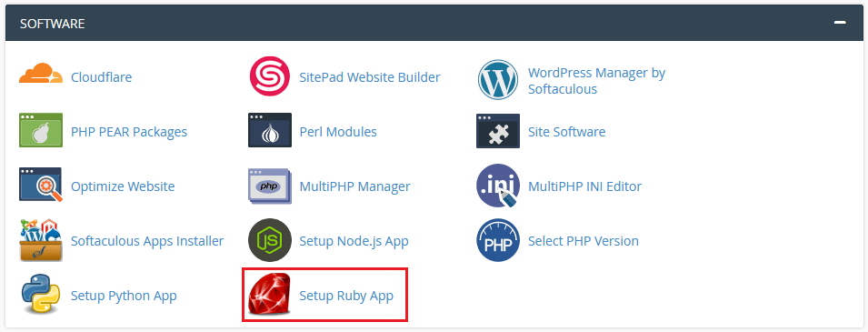Open Setup Ruby App link
This screenshot has height=332, width=868.
click(346, 296)
